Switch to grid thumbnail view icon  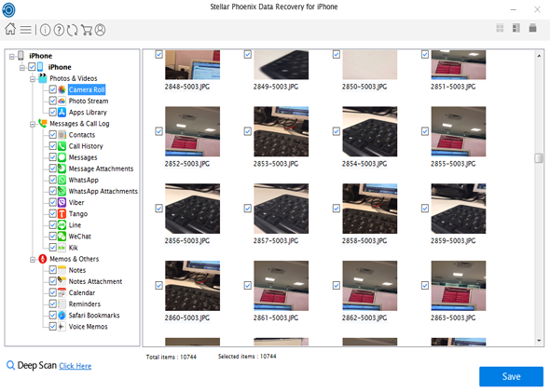pos(500,28)
